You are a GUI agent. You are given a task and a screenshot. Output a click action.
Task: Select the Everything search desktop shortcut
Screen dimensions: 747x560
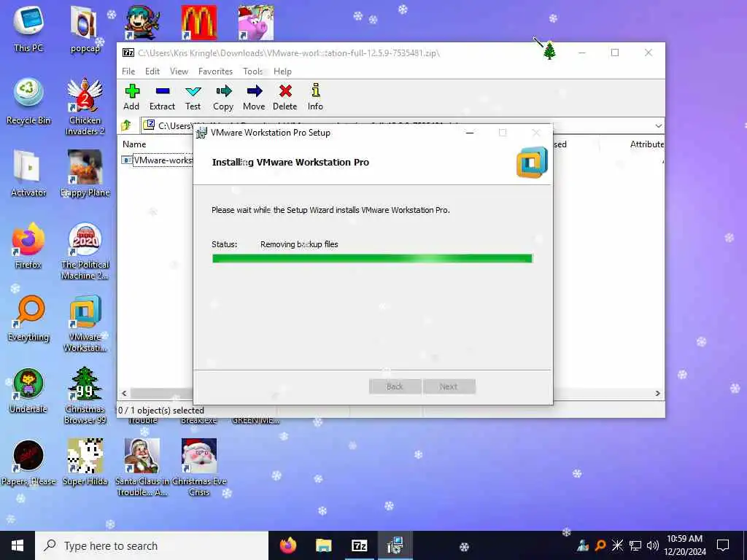(28, 319)
